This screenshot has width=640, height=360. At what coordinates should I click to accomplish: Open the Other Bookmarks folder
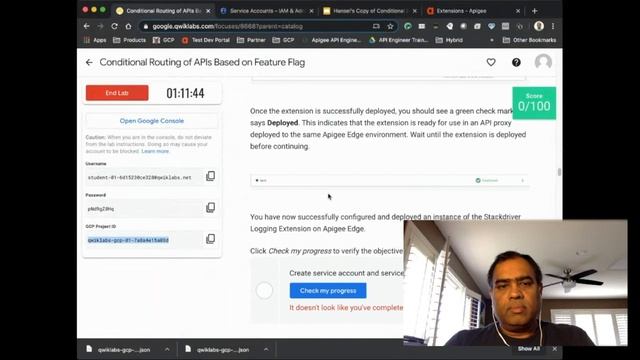point(529,40)
